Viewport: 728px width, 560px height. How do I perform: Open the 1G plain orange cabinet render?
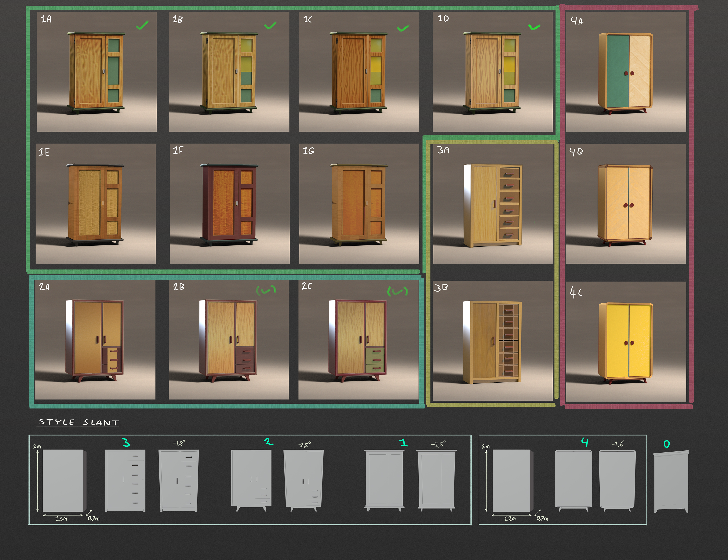[x=359, y=204]
